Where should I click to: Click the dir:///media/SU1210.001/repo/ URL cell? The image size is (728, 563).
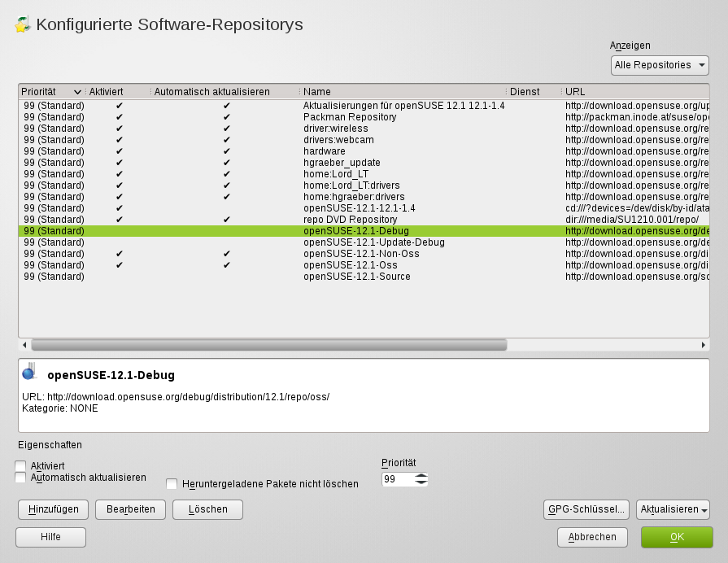pos(632,219)
